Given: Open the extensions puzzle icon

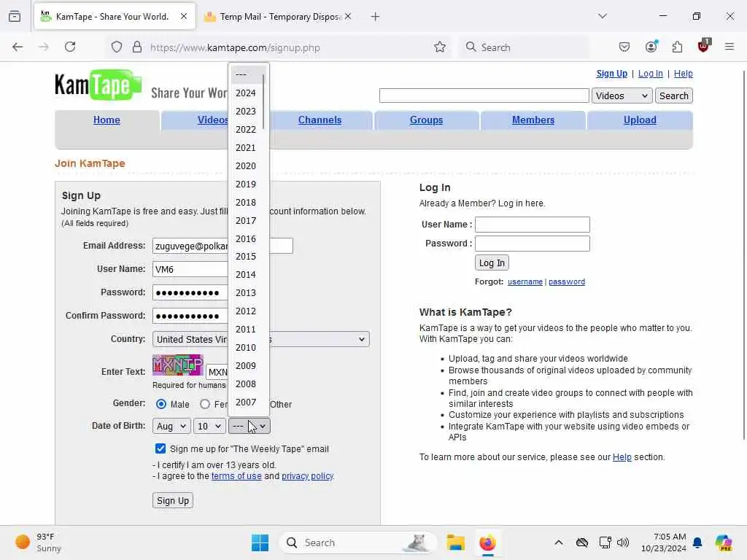Looking at the screenshot, I should point(677,47).
